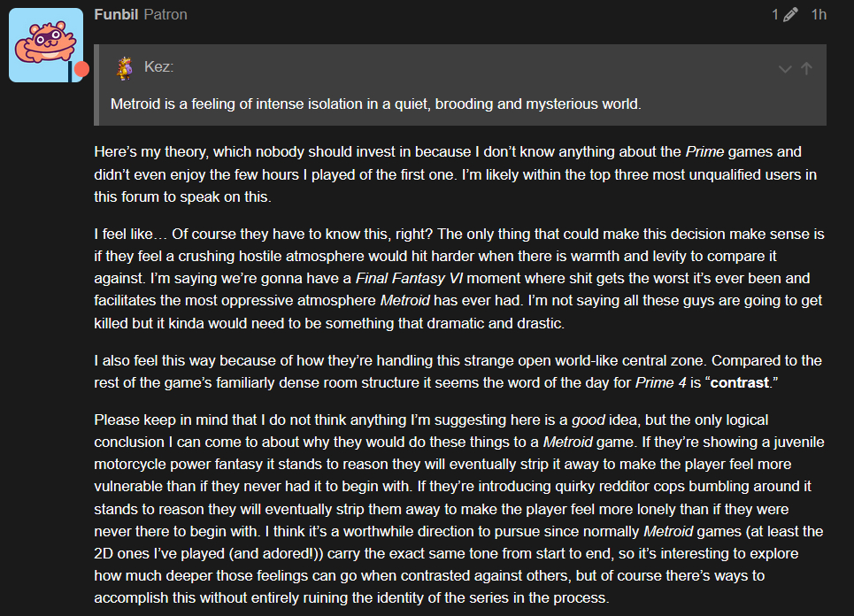Click the Patron user title

[x=165, y=14]
